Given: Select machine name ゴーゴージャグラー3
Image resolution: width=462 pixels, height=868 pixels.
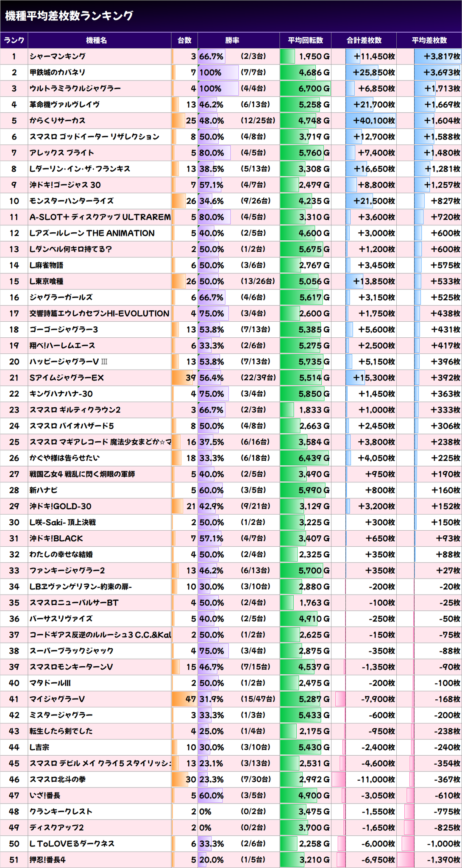Looking at the screenshot, I should coord(64,330).
